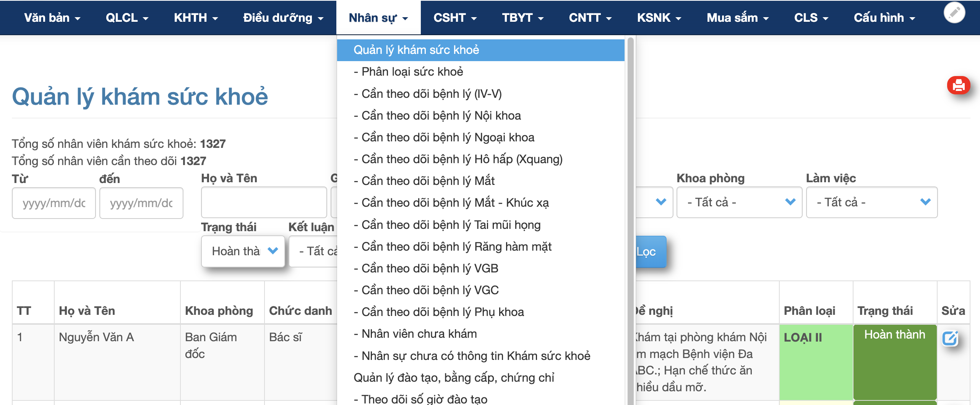Open the Làm việc dropdown
The image size is (980, 405).
[x=871, y=202]
